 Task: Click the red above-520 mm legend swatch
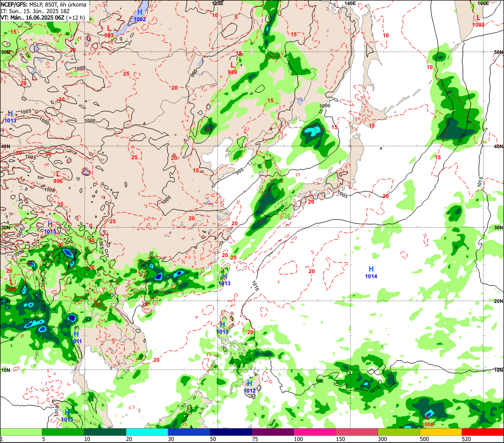(x=483, y=432)
